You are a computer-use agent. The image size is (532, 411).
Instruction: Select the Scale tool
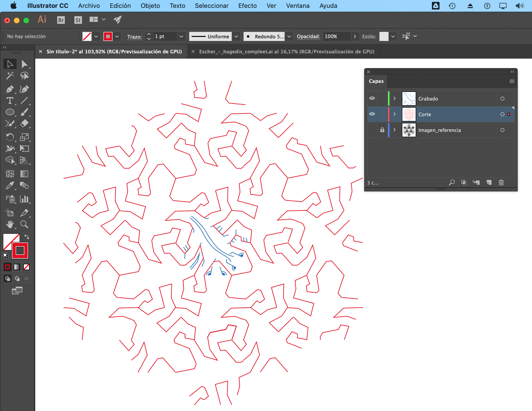coord(24,137)
